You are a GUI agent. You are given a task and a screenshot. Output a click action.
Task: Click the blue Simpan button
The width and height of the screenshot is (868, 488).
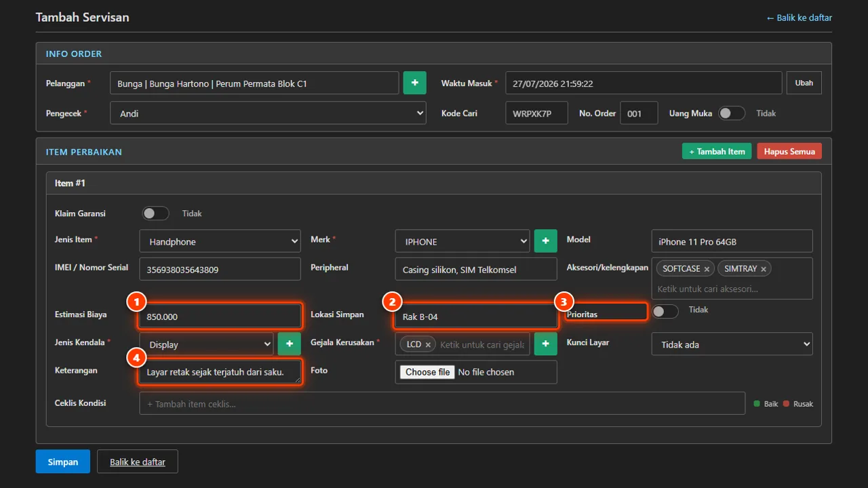click(62, 462)
